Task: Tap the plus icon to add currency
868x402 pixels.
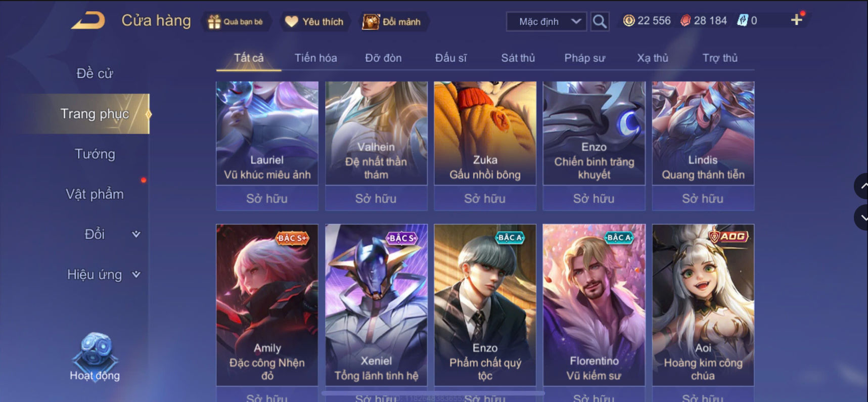Action: click(x=797, y=20)
